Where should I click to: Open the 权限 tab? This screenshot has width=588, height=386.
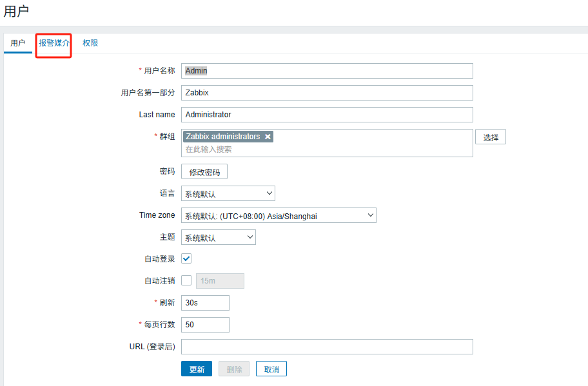[x=90, y=43]
